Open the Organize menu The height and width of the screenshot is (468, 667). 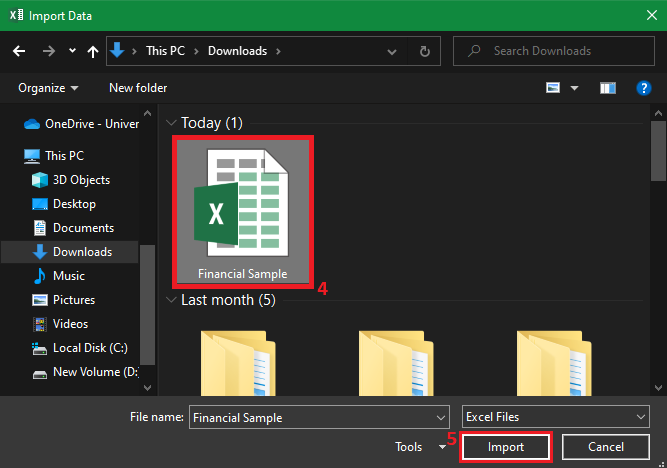[48, 88]
